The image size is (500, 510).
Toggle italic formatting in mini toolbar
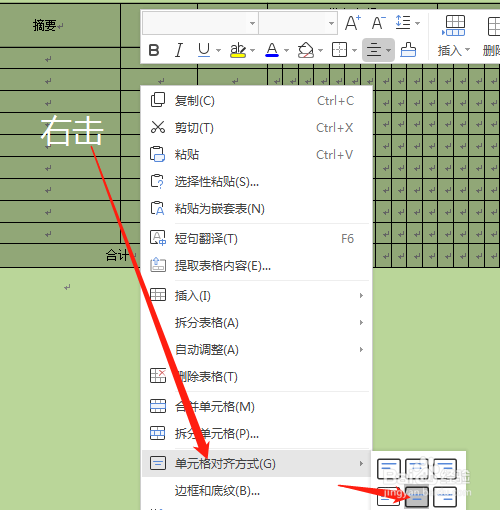click(x=179, y=50)
